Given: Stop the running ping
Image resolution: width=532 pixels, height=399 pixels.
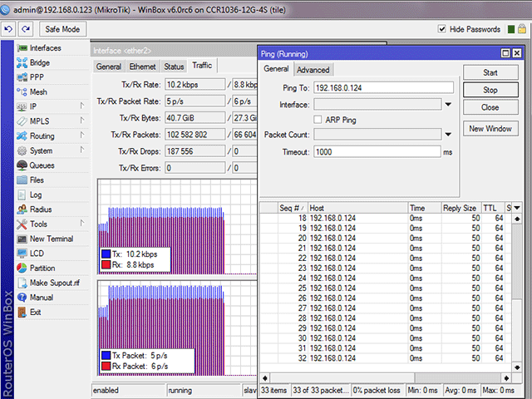Looking at the screenshot, I should click(x=490, y=90).
